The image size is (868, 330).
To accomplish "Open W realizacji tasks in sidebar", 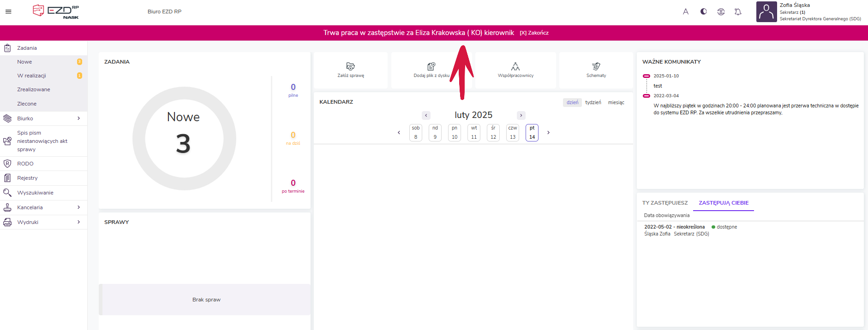I will coord(31,76).
